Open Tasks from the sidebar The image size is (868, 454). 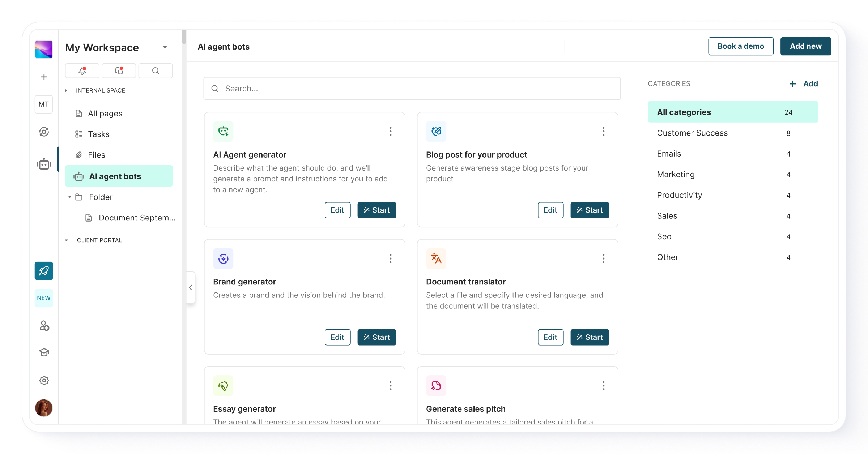pyautogui.click(x=98, y=134)
